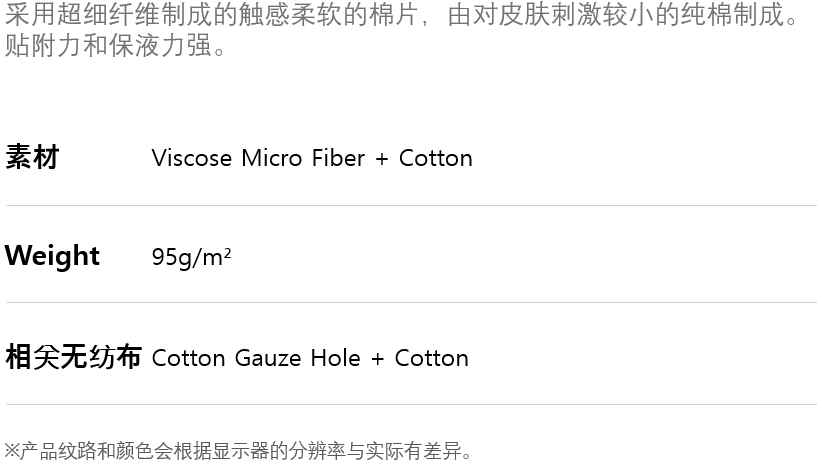This screenshot has height=464, width=822.
Task: Select the 95g/m² weight value
Action: 191,257
